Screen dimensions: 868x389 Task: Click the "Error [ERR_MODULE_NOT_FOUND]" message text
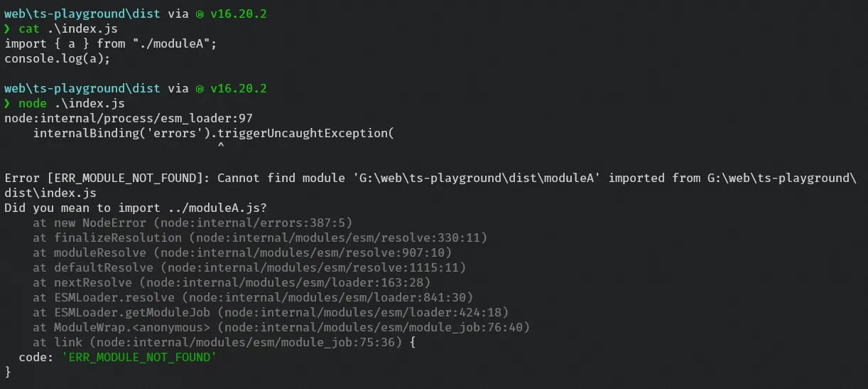(107, 178)
